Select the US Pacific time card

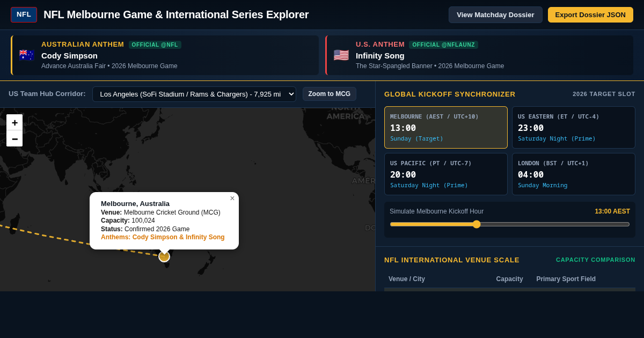click(x=446, y=174)
